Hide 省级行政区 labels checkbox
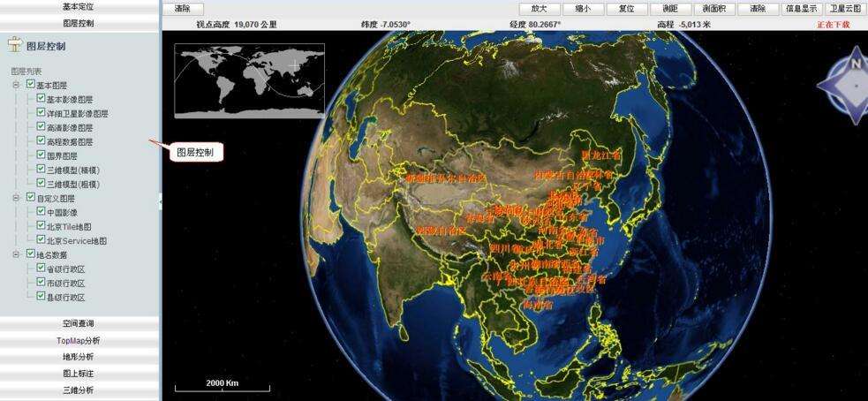Screen dimensions: 868x401 (x=41, y=269)
